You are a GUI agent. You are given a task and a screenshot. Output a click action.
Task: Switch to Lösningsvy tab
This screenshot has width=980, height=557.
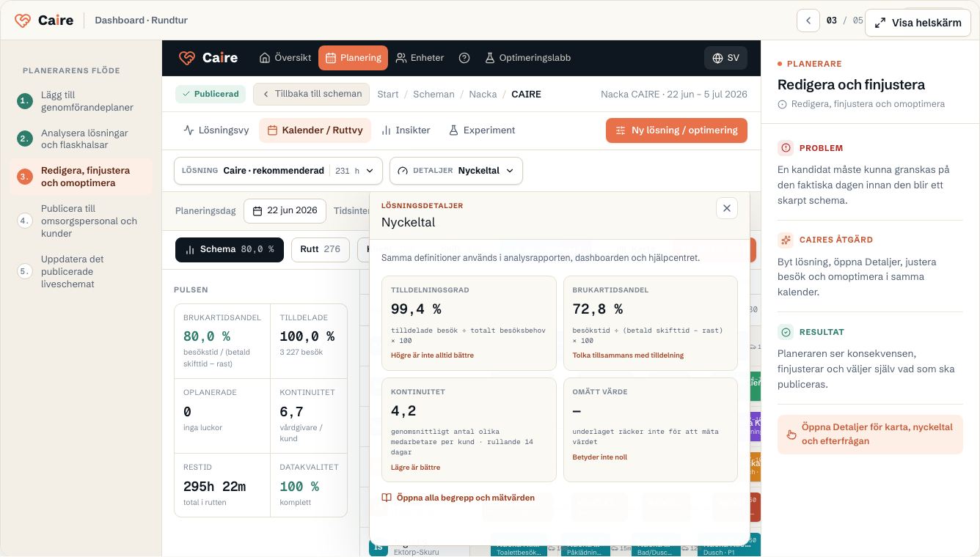coord(216,130)
